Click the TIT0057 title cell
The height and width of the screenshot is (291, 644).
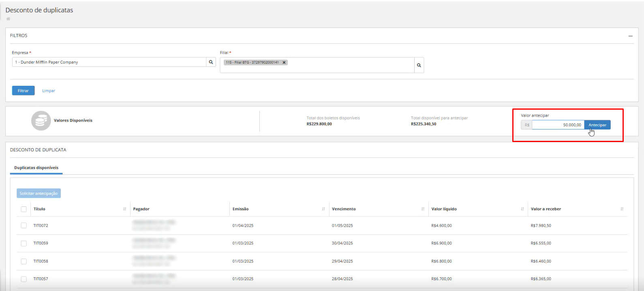pos(41,279)
